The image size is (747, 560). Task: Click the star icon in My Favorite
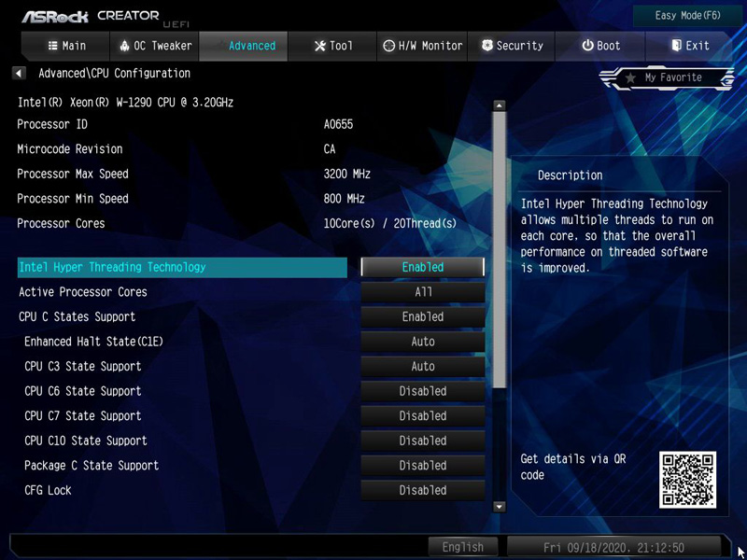631,77
